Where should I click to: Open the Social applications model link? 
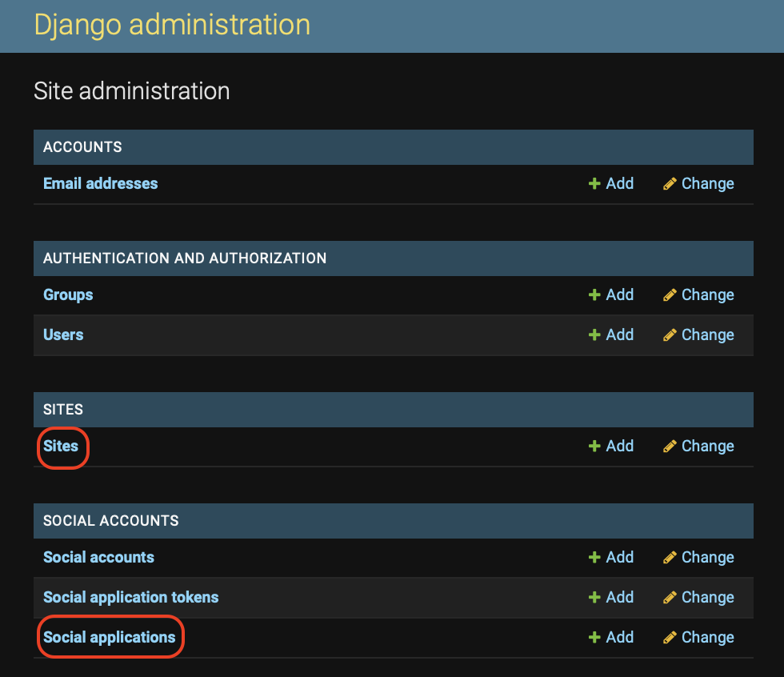point(109,637)
